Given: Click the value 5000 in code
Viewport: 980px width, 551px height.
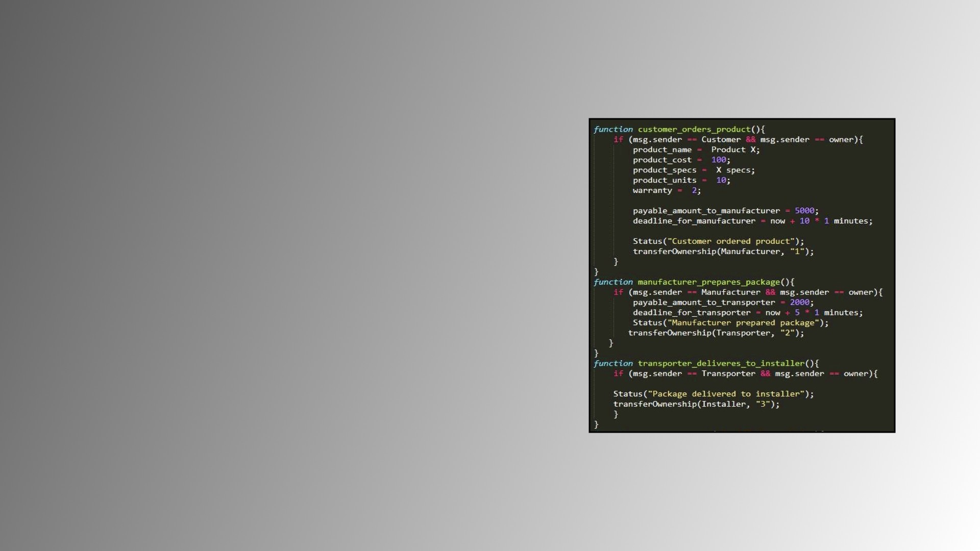Looking at the screenshot, I should tap(804, 211).
